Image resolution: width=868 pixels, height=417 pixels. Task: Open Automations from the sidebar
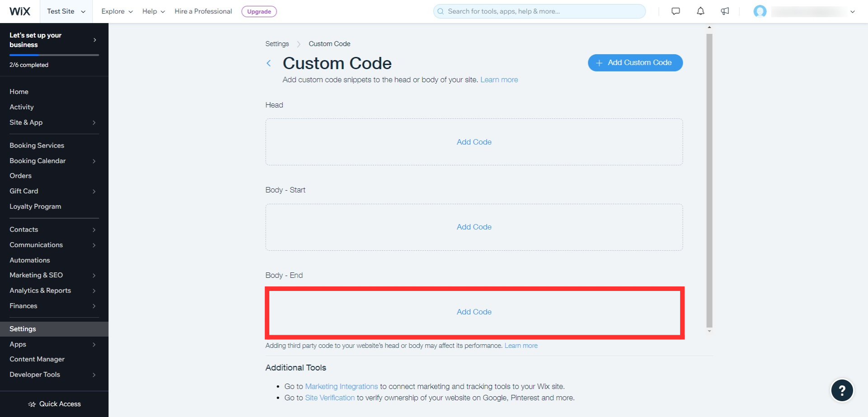click(30, 260)
